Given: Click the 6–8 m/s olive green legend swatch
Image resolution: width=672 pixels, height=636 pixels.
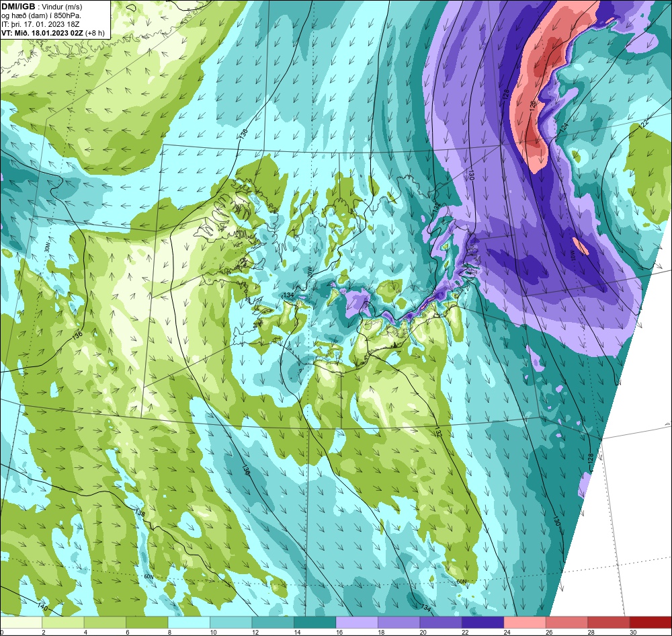Looking at the screenshot, I should pyautogui.click(x=147, y=623).
